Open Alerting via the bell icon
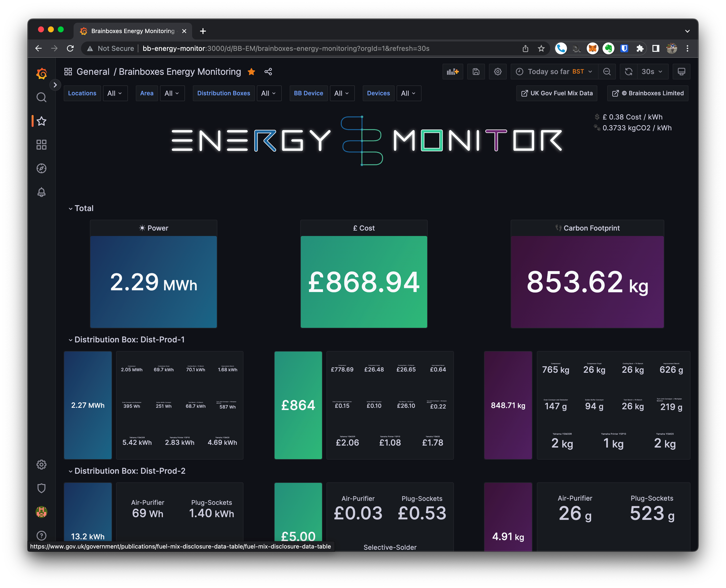Image resolution: width=726 pixels, height=588 pixels. [41, 192]
